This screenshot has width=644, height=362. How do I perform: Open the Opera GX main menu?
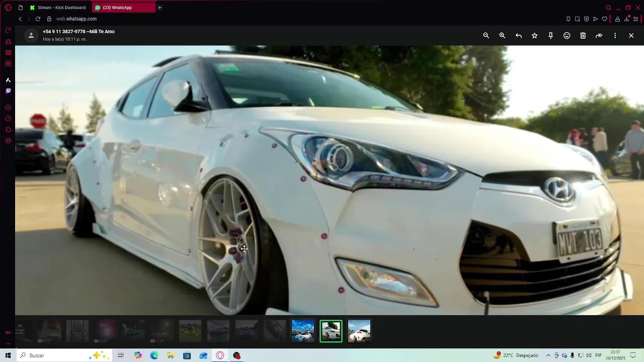point(8,8)
